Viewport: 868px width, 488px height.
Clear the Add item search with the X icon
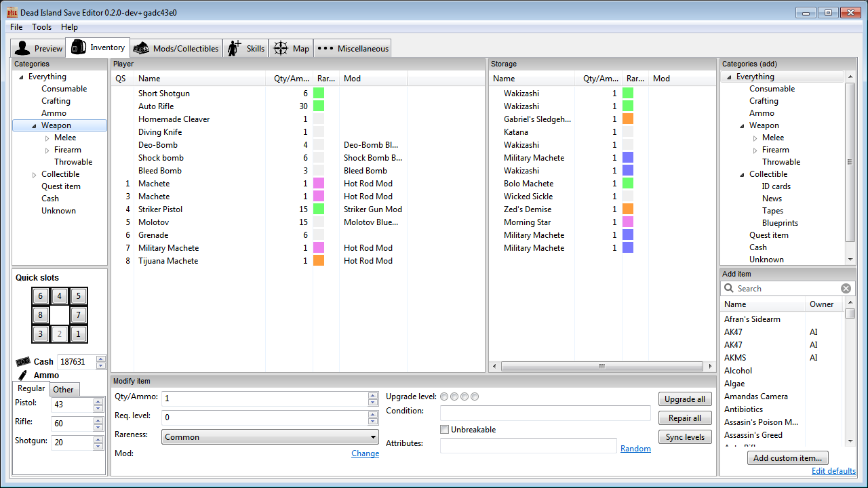[846, 288]
